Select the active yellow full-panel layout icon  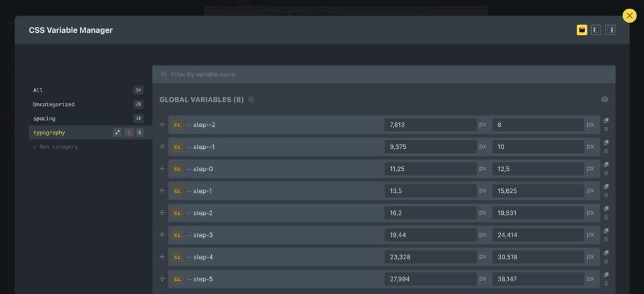(x=582, y=30)
